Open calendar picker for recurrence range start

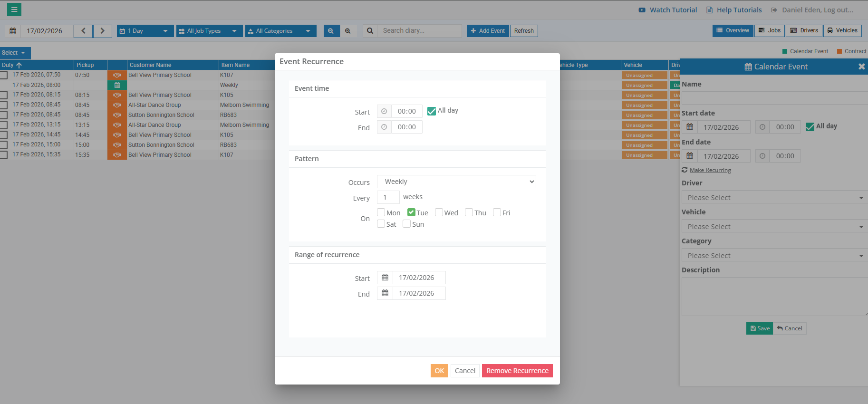pos(385,278)
